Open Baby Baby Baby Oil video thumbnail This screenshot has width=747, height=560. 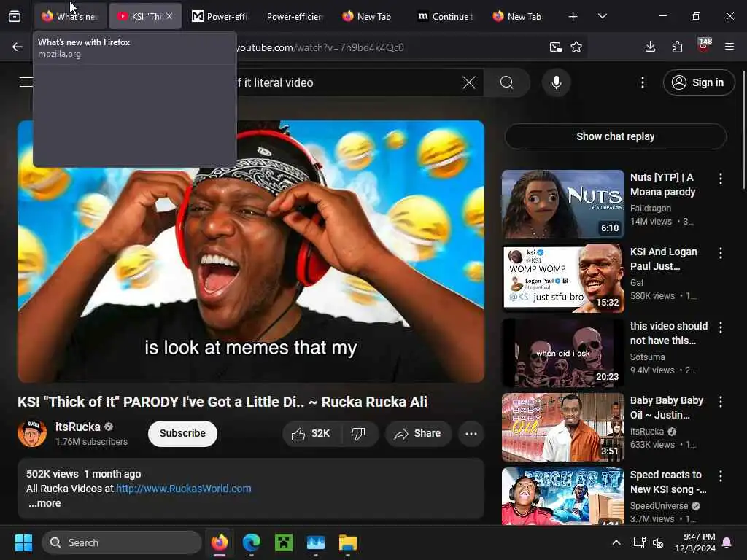coord(562,427)
